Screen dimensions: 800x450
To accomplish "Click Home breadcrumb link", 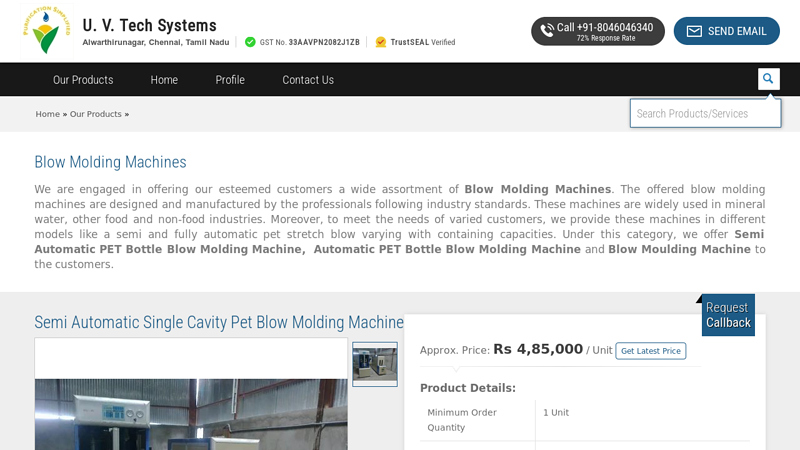I will coord(47,114).
